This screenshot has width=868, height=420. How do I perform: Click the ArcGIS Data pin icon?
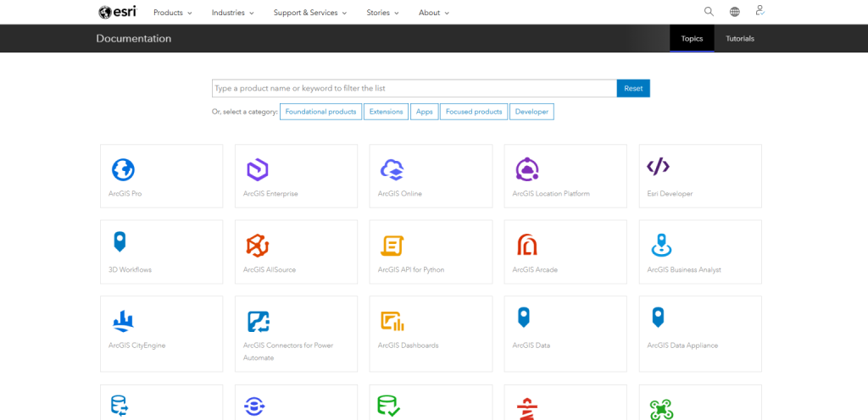click(524, 318)
